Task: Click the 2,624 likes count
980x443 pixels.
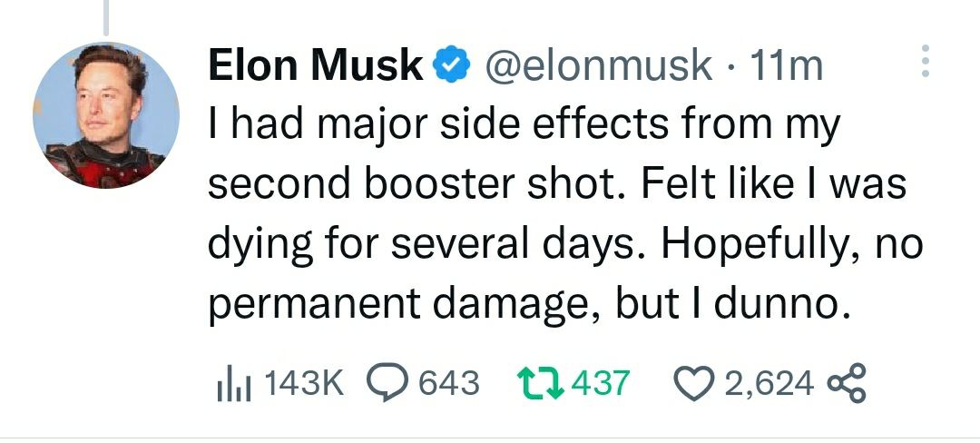Action: coord(769,383)
